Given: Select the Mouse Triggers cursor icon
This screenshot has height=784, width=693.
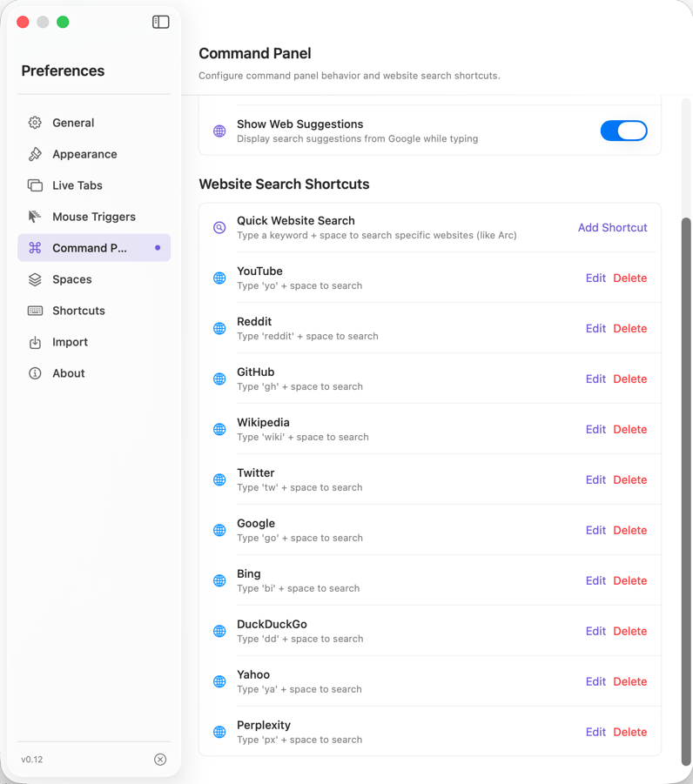Looking at the screenshot, I should pyautogui.click(x=35, y=217).
